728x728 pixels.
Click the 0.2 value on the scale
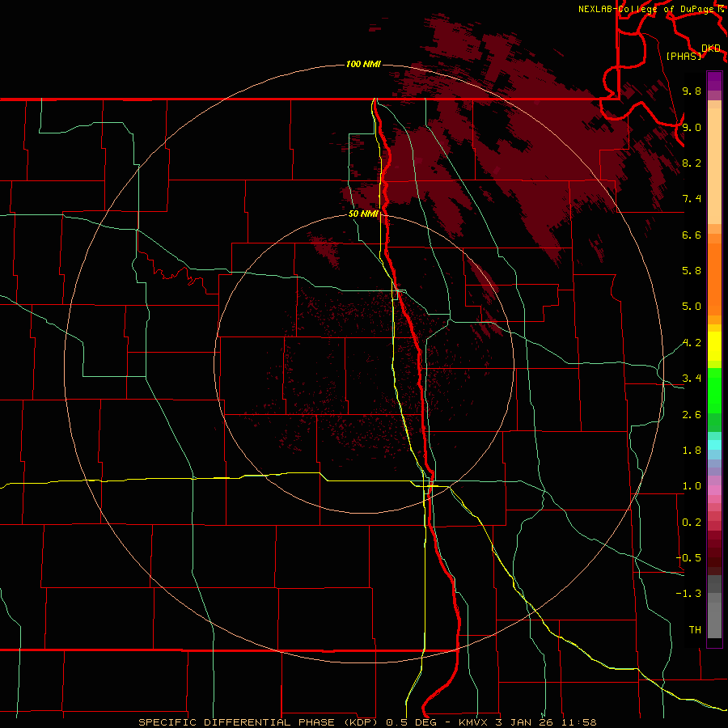(692, 523)
